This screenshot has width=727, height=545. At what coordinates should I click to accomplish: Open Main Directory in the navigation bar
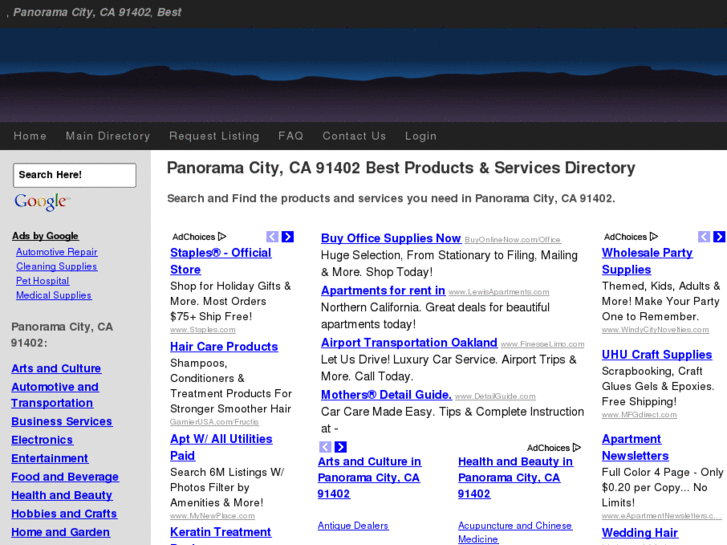point(108,136)
